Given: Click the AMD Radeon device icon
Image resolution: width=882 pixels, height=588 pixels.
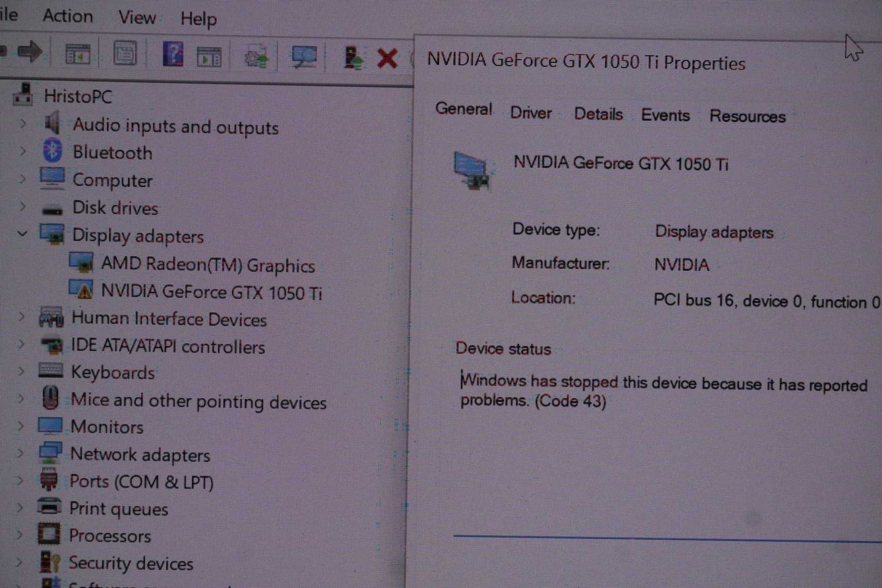Looking at the screenshot, I should (81, 262).
